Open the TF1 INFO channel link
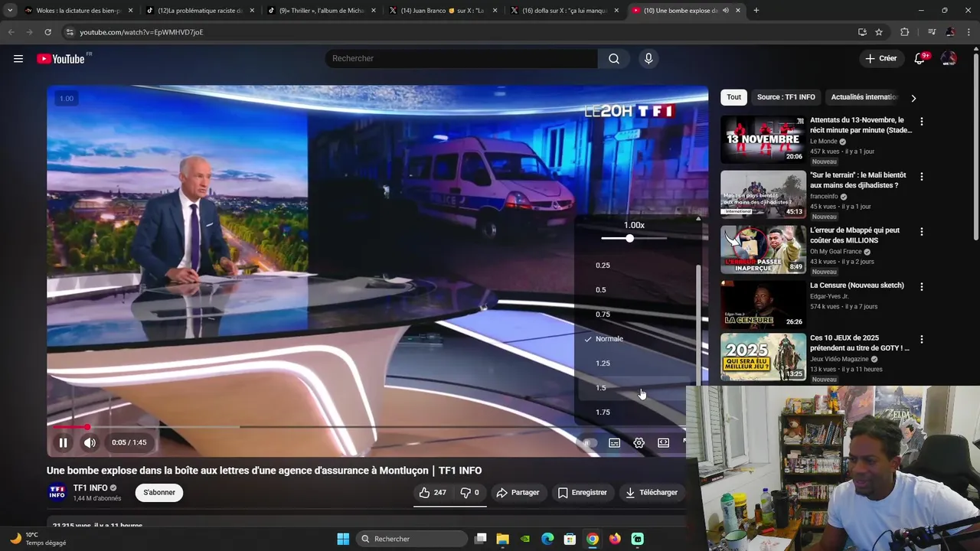 pyautogui.click(x=90, y=488)
